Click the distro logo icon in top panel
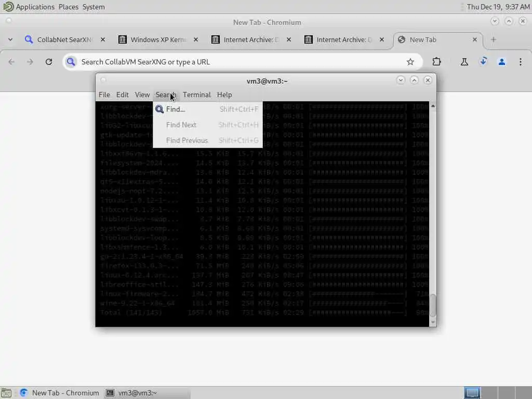 tap(8, 7)
